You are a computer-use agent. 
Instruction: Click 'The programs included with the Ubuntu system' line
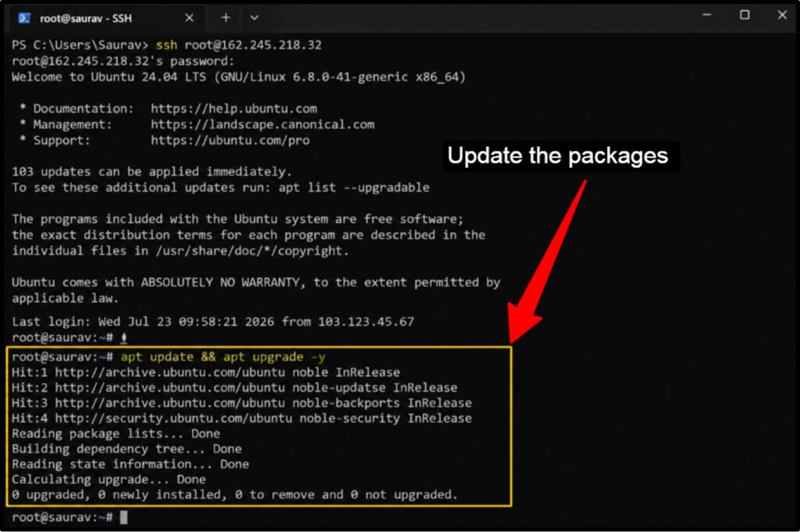[237, 220]
